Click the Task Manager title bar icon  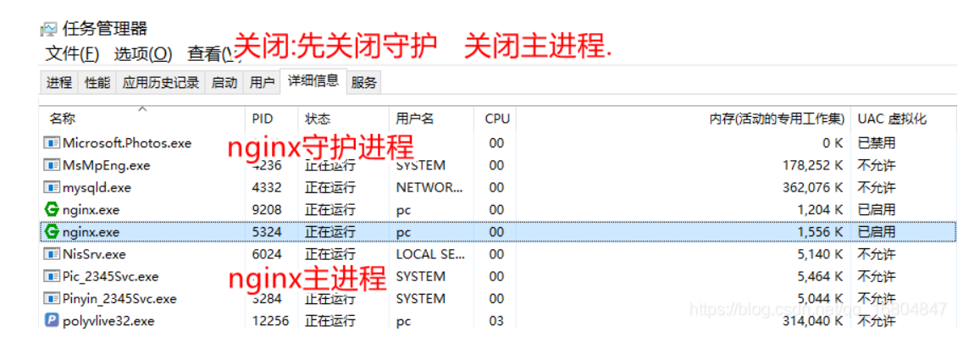[x=50, y=30]
